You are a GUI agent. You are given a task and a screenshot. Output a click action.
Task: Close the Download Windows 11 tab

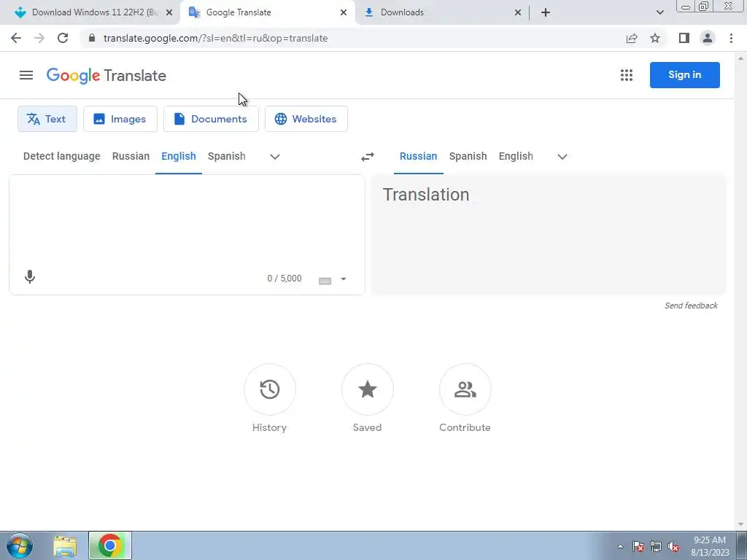tap(169, 12)
